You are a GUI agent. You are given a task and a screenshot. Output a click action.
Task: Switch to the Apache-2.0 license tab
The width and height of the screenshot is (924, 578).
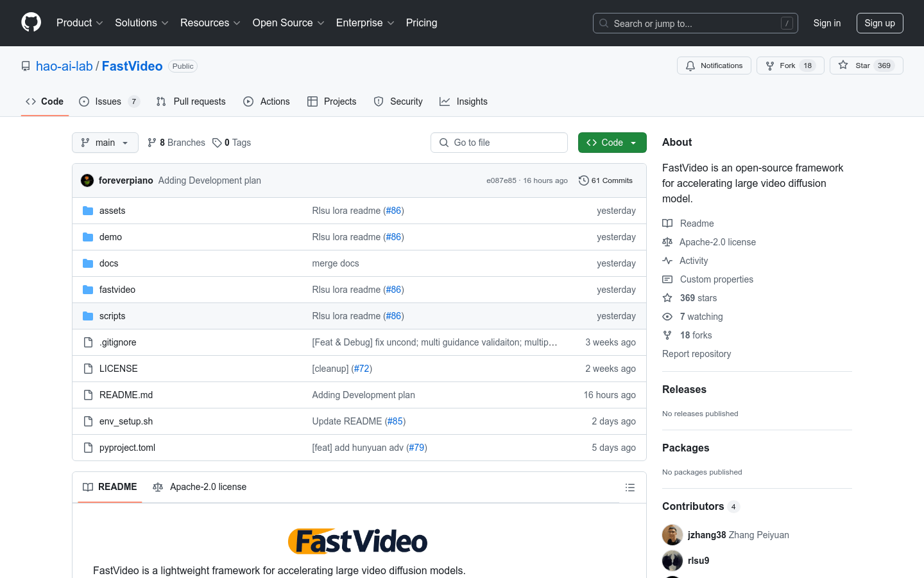coord(200,487)
